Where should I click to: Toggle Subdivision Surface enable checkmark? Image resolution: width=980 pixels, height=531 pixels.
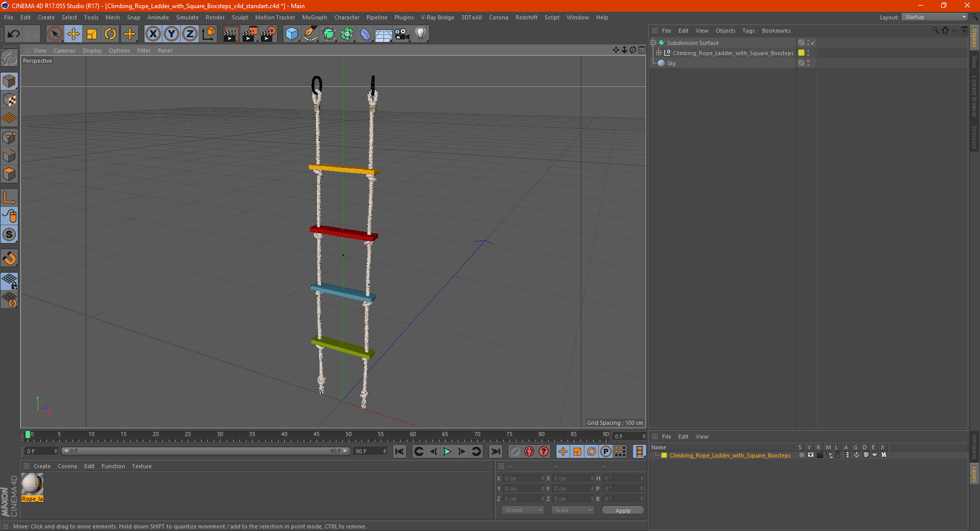813,43
